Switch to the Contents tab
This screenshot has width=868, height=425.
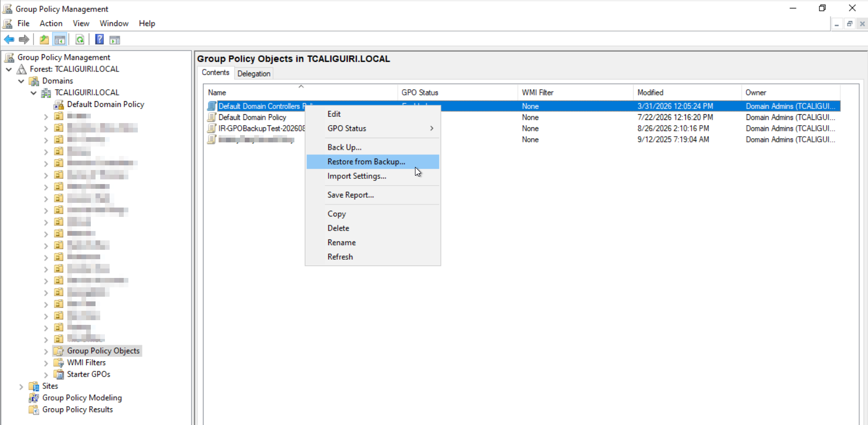pos(216,72)
